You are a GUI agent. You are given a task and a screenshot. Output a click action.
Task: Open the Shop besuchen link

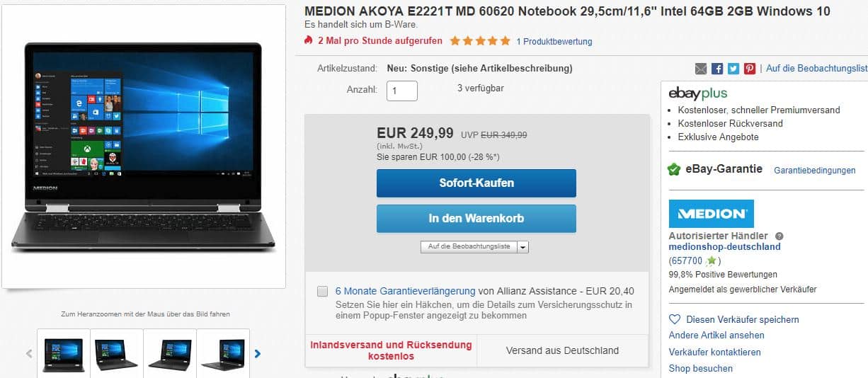pyautogui.click(x=701, y=368)
